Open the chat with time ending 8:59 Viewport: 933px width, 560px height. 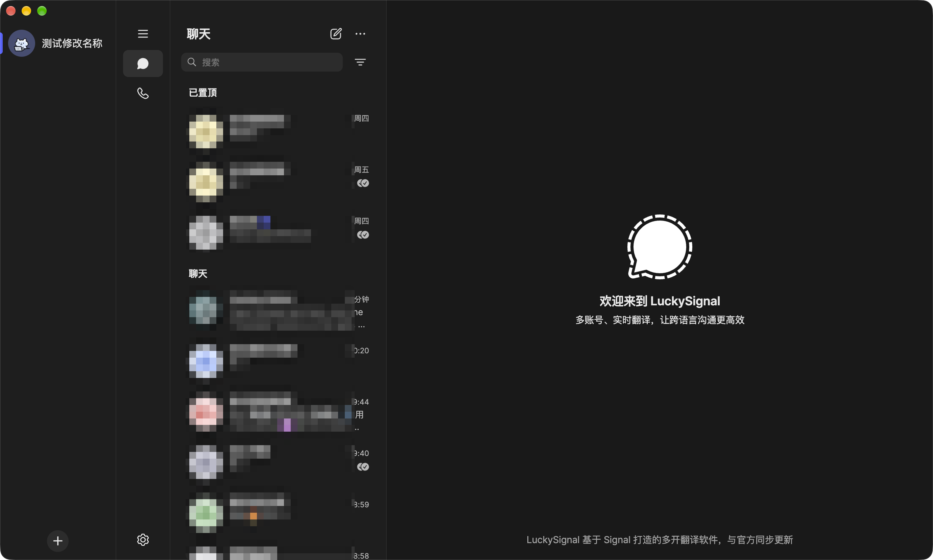pos(278,517)
